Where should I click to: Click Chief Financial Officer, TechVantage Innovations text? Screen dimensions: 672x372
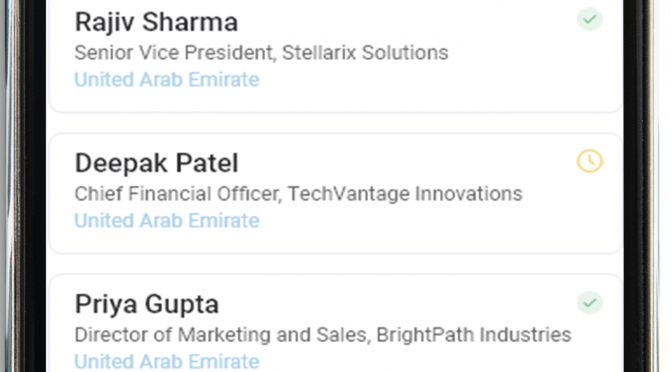pos(298,194)
